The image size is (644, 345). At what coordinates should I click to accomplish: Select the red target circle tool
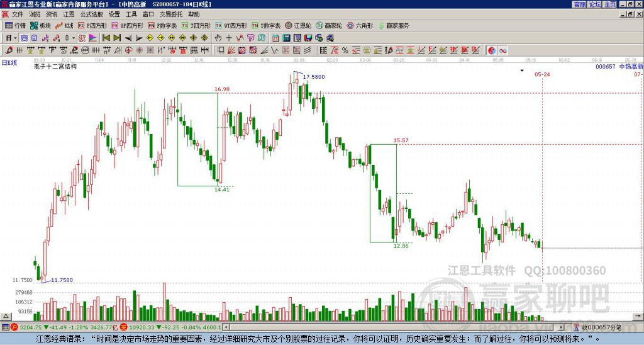(128, 50)
